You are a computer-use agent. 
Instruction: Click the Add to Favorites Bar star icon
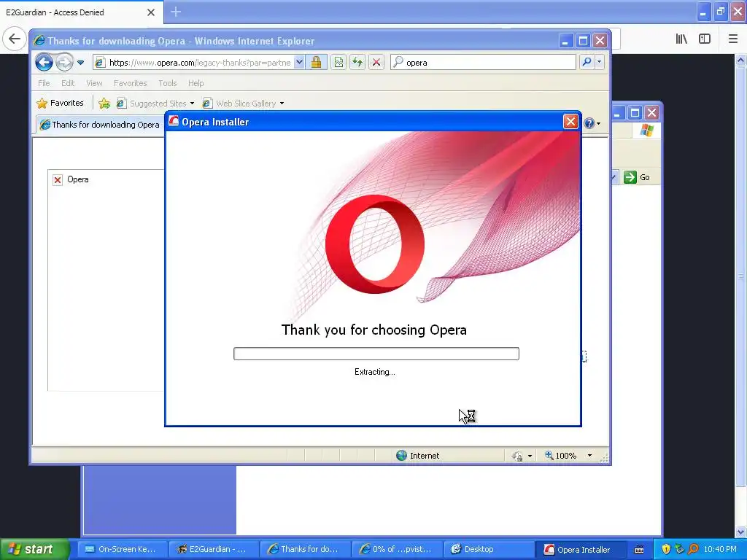click(104, 103)
